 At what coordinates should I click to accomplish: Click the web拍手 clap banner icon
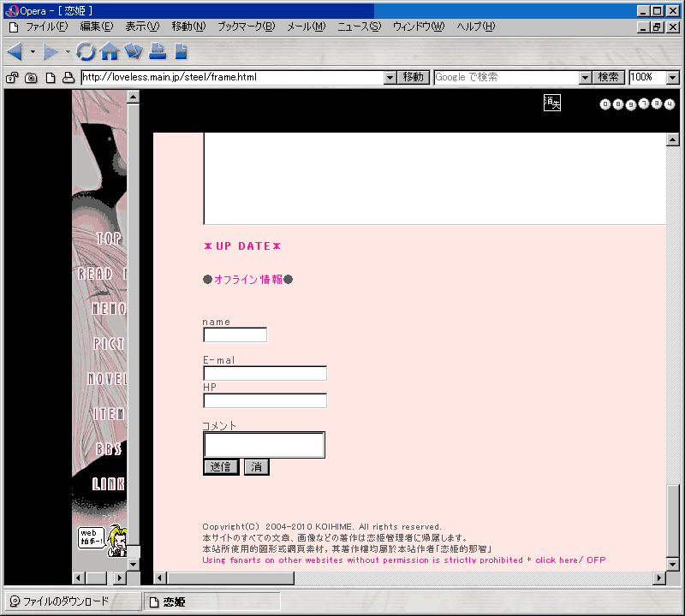(x=103, y=541)
